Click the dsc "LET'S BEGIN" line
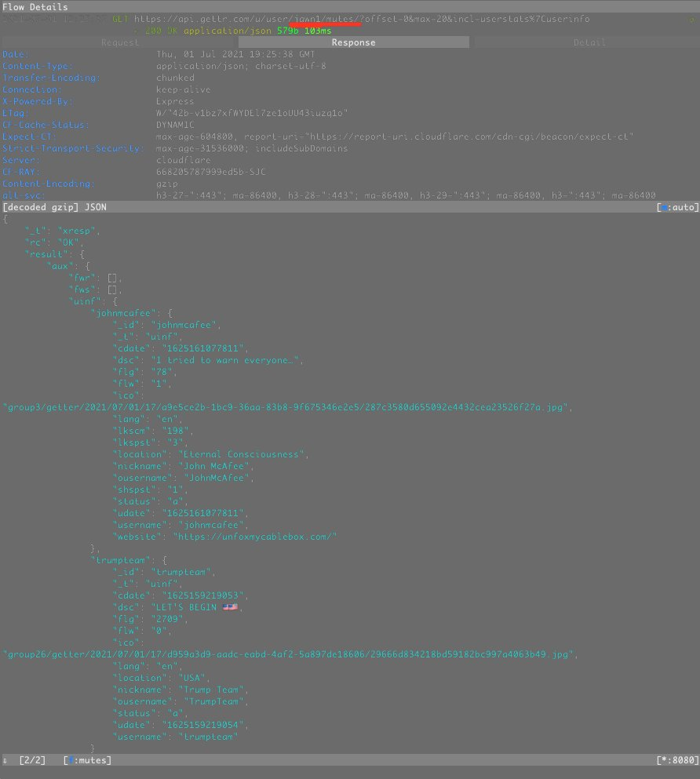Image resolution: width=700 pixels, height=779 pixels. click(x=177, y=608)
